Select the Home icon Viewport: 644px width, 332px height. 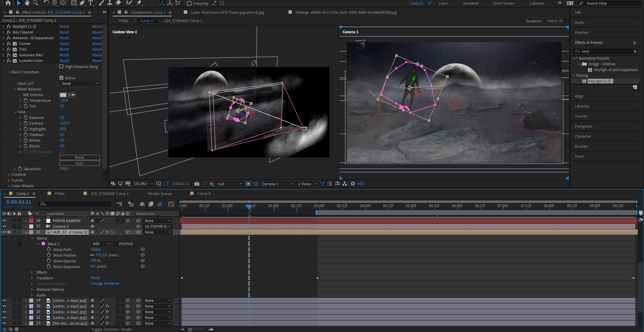tap(8, 3)
